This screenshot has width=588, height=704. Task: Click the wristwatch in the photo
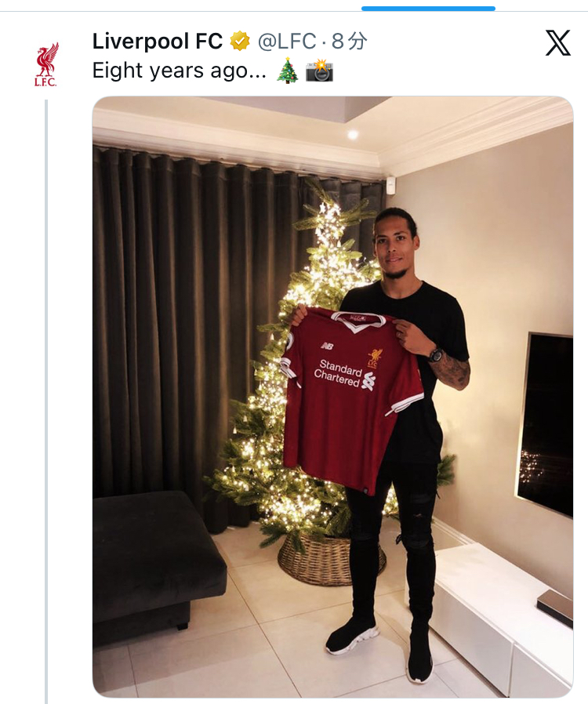[x=436, y=354]
